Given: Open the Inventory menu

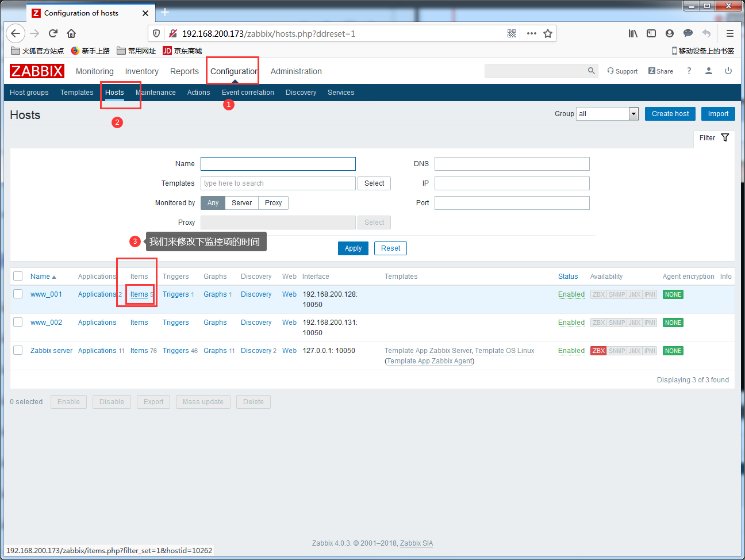Looking at the screenshot, I should coord(142,71).
